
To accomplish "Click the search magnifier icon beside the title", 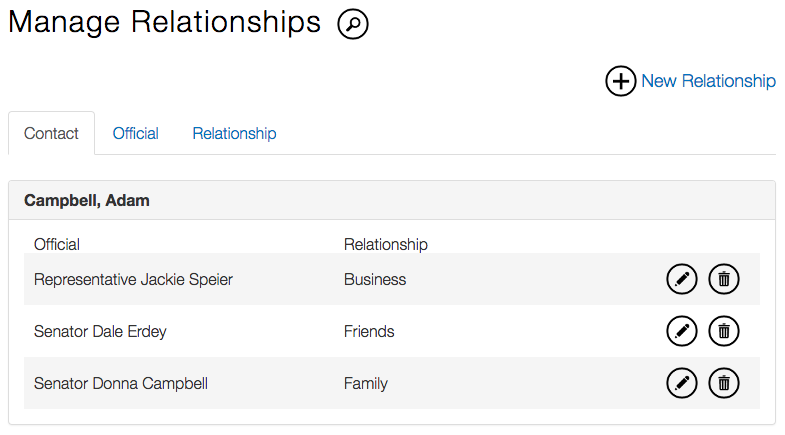I will [x=353, y=24].
